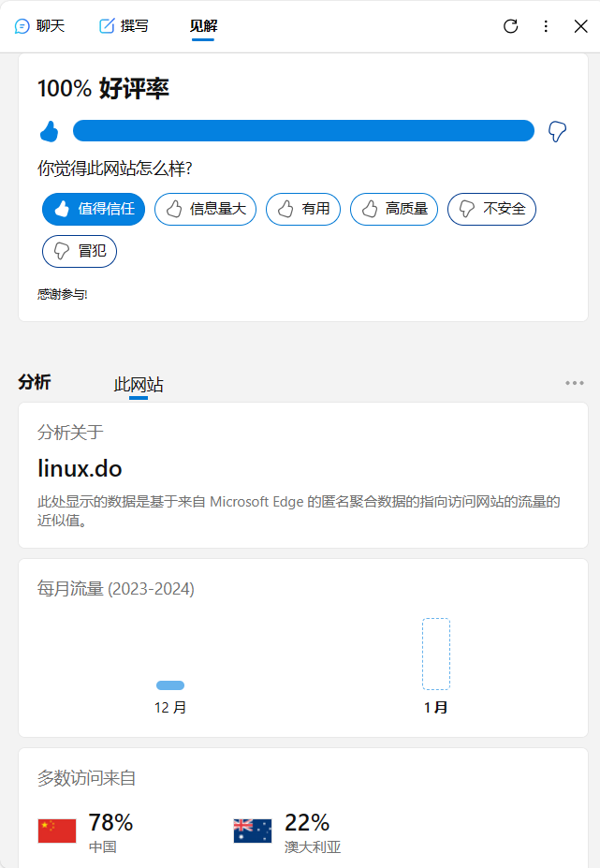Viewport: 600px width, 868px height.
Task: Click the 78% 中国 visitor share
Action: pyautogui.click(x=110, y=832)
